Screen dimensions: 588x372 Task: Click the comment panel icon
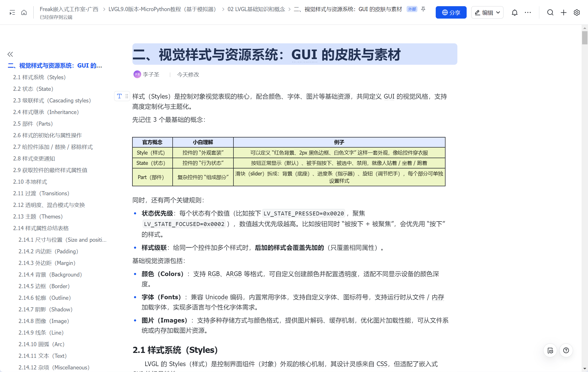click(x=550, y=350)
